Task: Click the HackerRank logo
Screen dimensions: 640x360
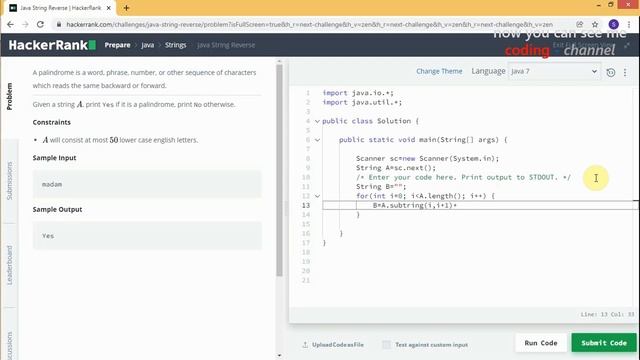Action: (x=52, y=45)
